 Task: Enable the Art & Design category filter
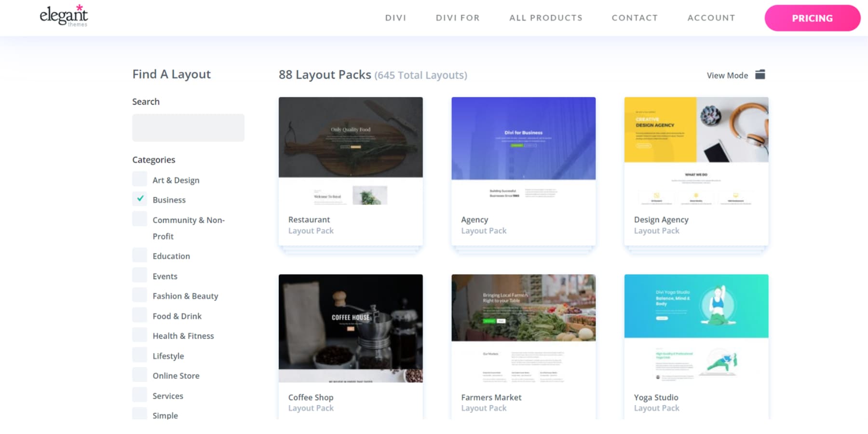(139, 179)
